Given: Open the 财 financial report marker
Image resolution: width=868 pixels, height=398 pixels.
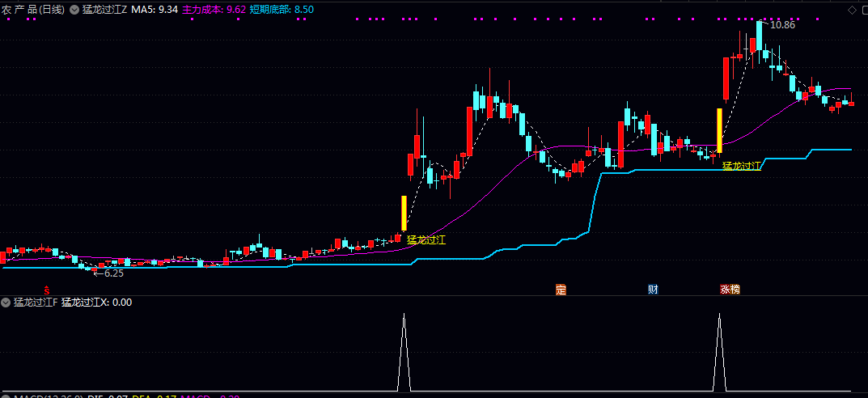Looking at the screenshot, I should point(653,289).
